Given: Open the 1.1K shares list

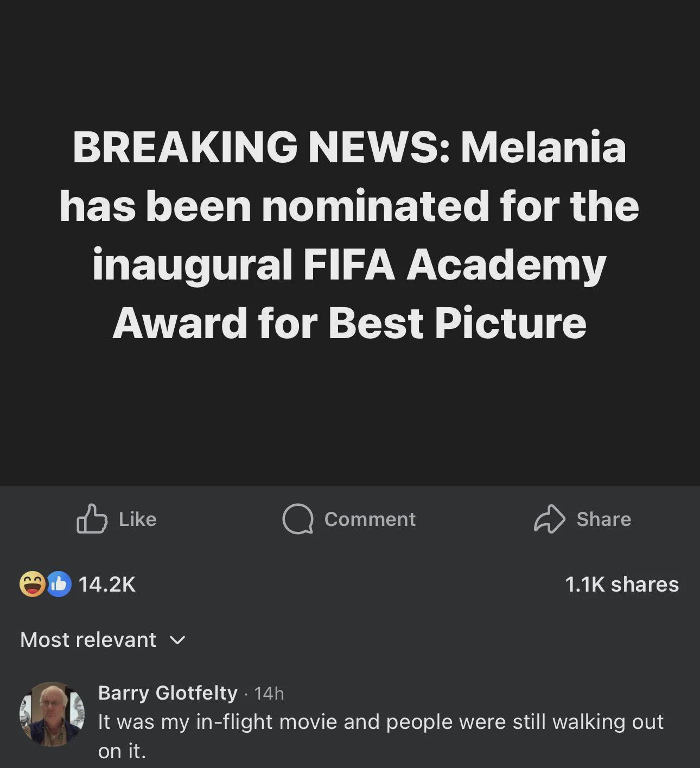Looking at the screenshot, I should tap(622, 585).
